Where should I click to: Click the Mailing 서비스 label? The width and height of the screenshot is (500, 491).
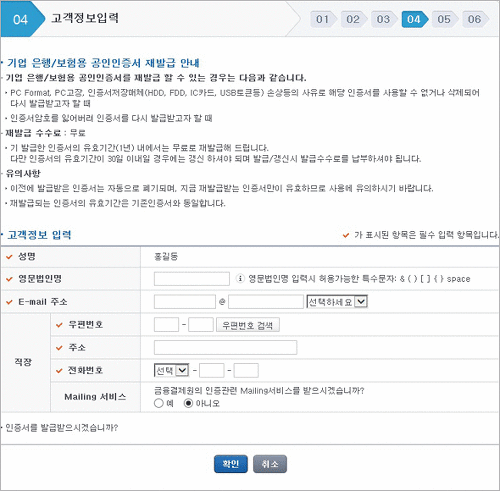coord(95,397)
